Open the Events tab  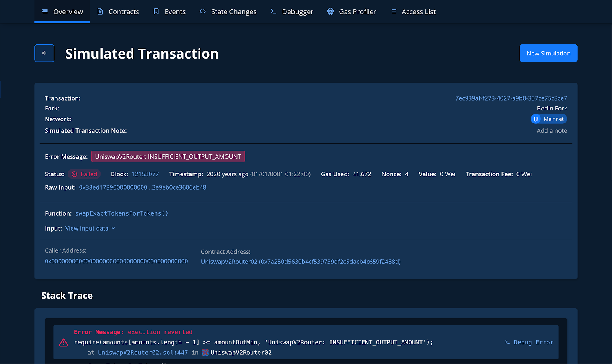tap(169, 11)
